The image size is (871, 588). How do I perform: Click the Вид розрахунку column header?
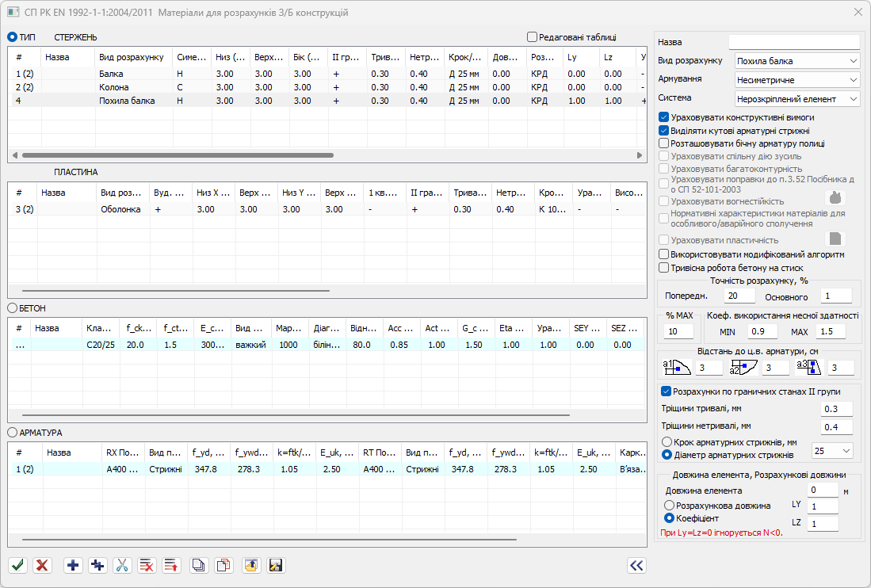132,57
